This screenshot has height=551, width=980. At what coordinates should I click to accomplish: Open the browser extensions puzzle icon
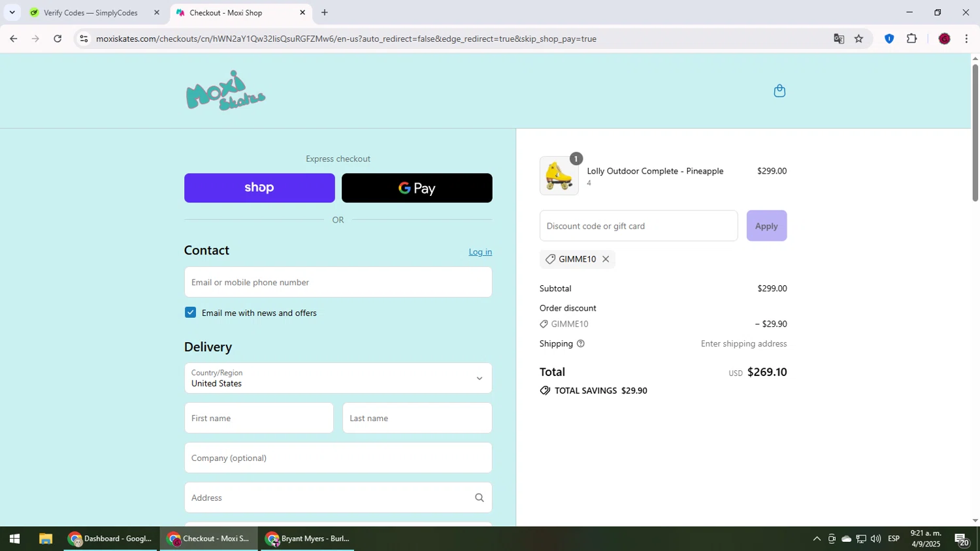[912, 39]
